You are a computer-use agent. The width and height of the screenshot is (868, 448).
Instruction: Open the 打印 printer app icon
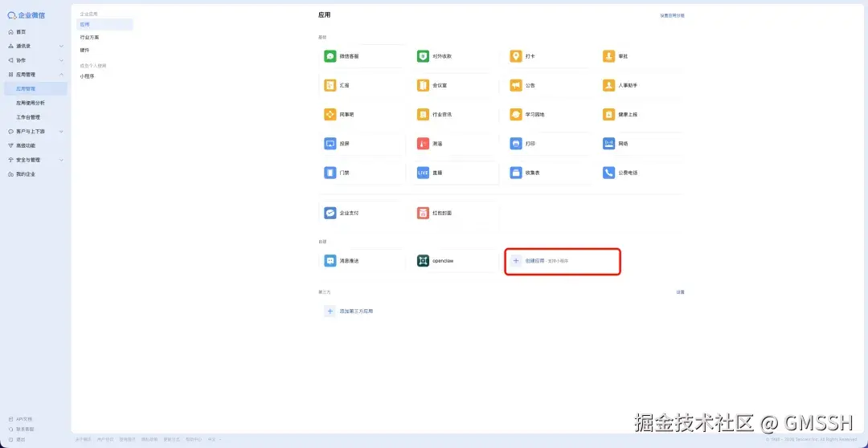click(516, 144)
